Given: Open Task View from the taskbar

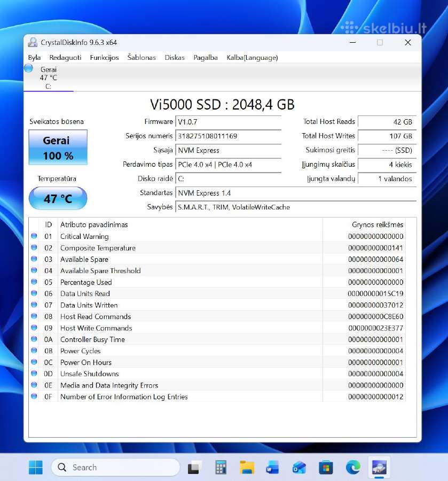Looking at the screenshot, I should (x=194, y=467).
